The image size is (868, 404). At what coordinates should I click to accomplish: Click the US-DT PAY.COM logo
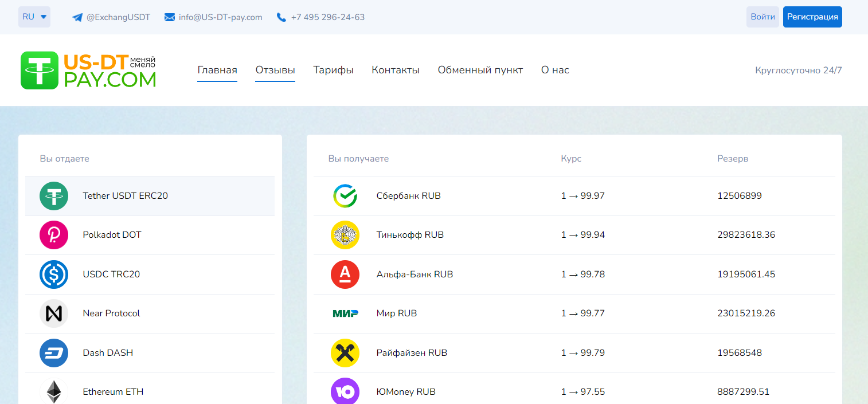[x=88, y=70]
